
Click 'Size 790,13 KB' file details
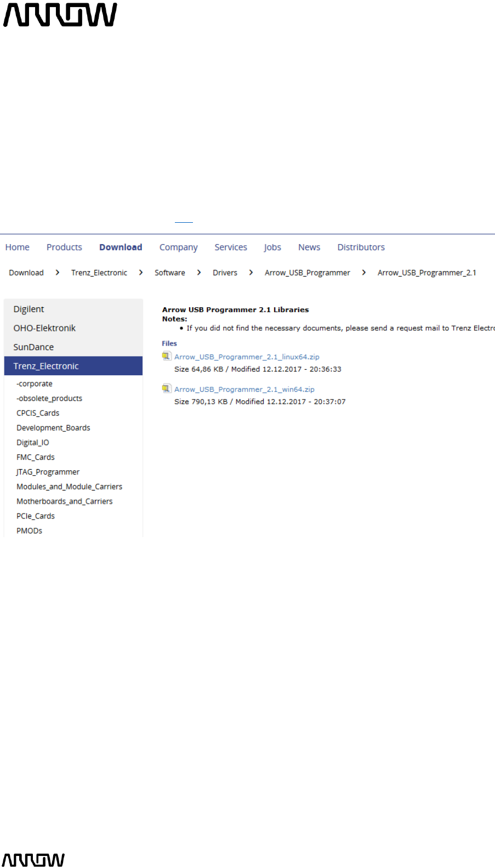click(x=260, y=402)
